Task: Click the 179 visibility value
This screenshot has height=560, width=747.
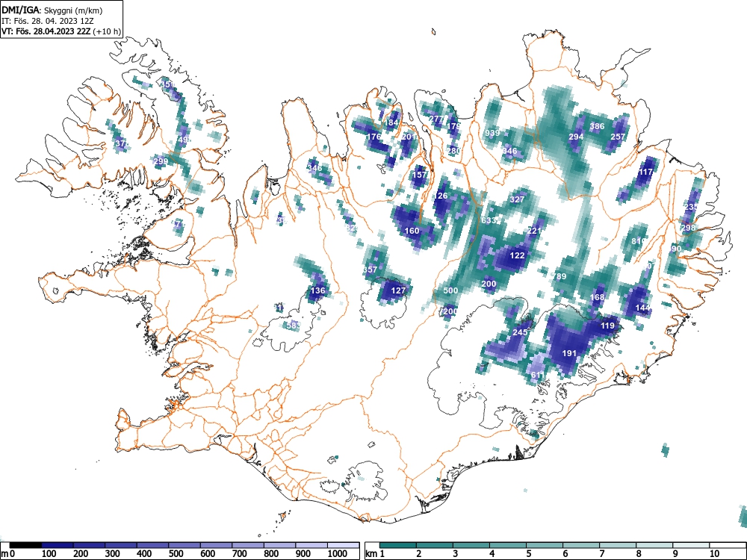Action: (454, 126)
